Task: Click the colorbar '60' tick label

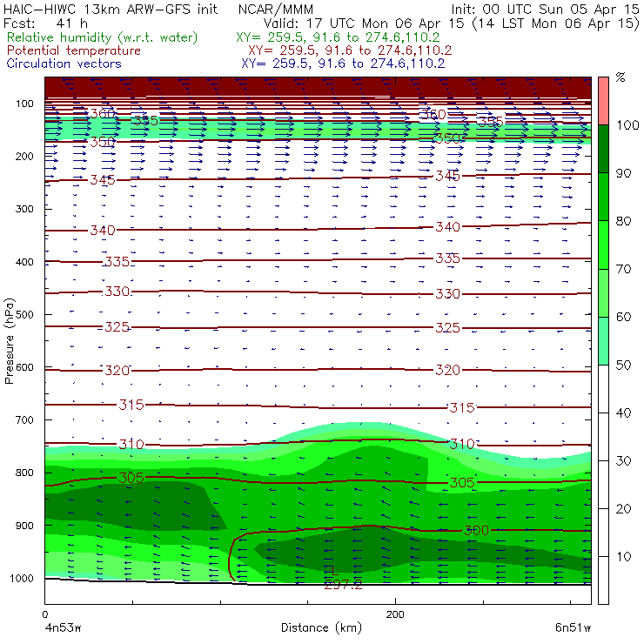Action: (x=623, y=317)
